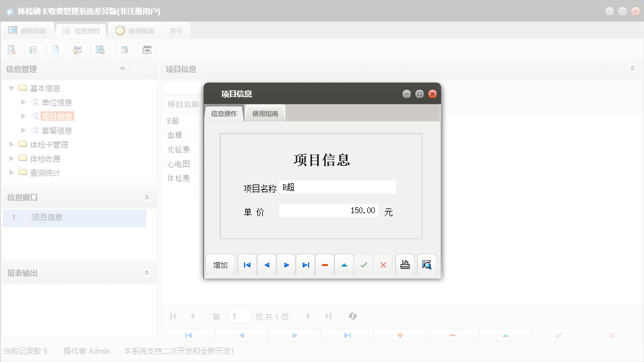Click the document toolbar icon
The width and height of the screenshot is (644, 362).
(55, 49)
